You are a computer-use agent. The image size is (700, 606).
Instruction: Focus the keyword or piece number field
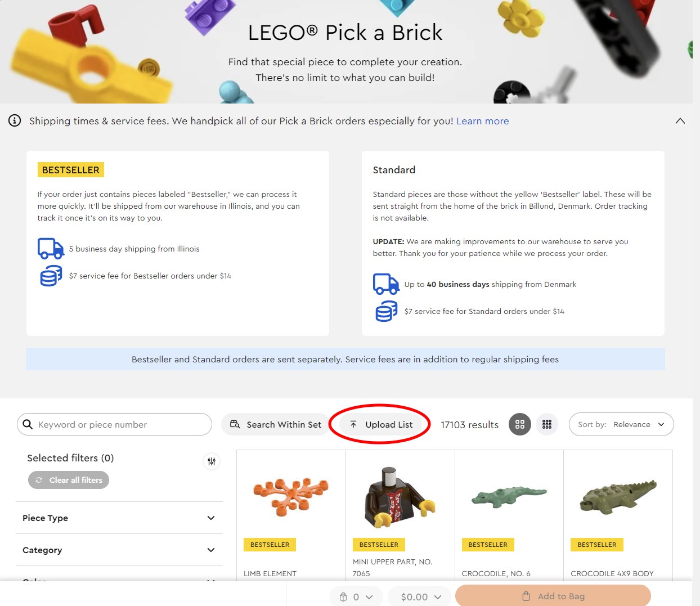coord(121,424)
